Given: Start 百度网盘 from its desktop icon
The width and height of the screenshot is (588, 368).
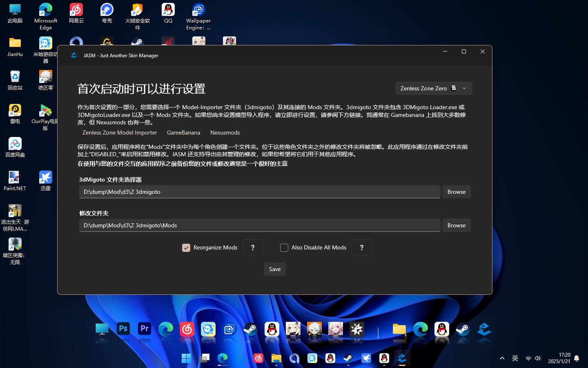Looking at the screenshot, I should coord(15,144).
